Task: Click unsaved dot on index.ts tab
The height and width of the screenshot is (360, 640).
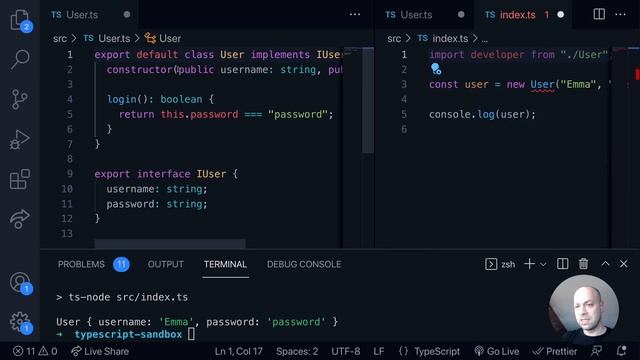Action: (561, 15)
